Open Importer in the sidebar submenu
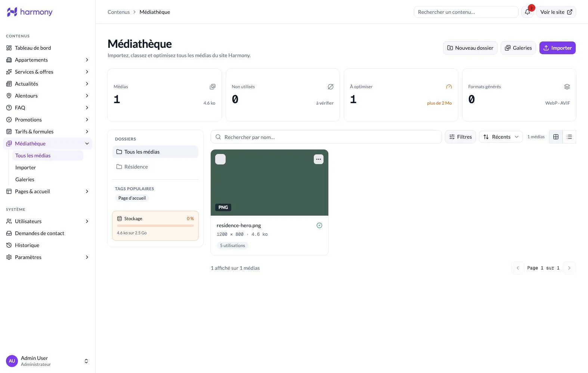Screen dimensions: 588x373 [x=48, y=167]
